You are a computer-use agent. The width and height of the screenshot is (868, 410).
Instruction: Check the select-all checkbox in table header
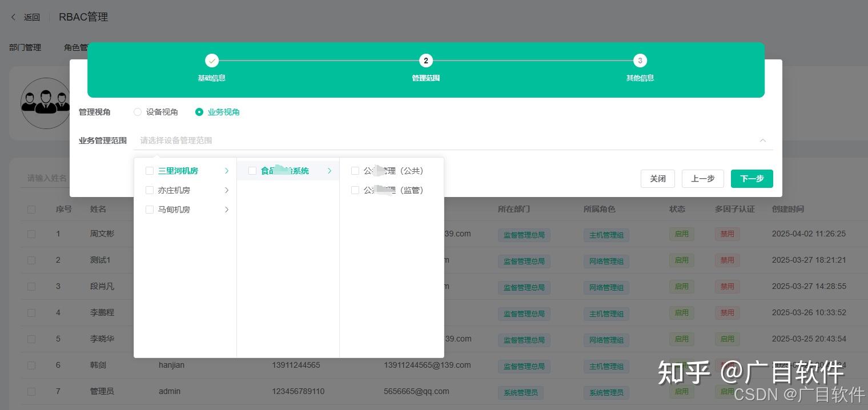coord(31,210)
